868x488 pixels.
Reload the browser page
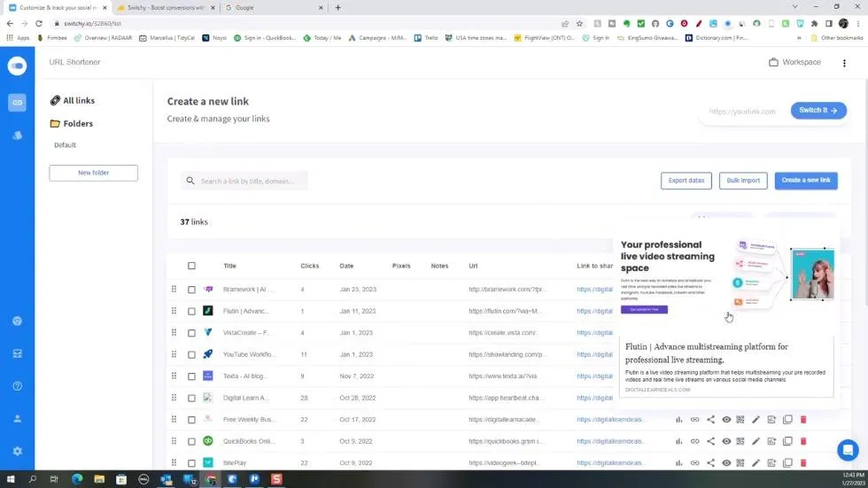coord(39,24)
